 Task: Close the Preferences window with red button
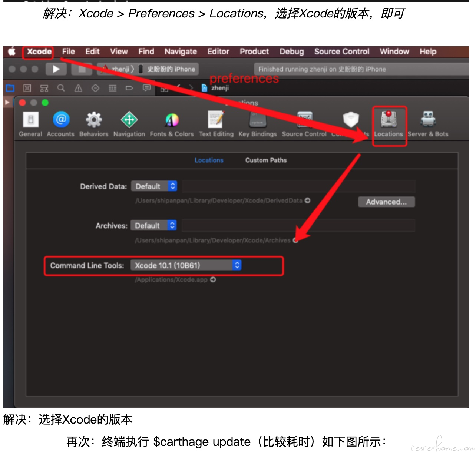(x=22, y=103)
